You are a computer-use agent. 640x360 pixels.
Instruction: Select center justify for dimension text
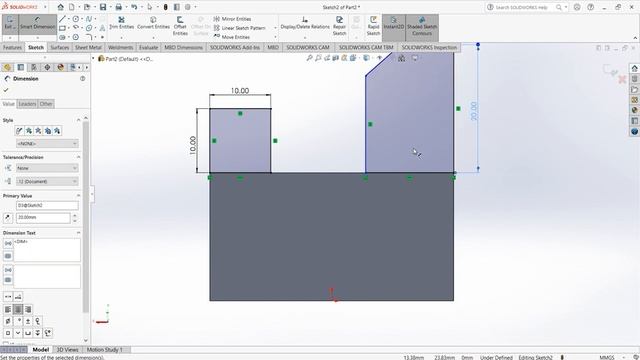pos(18,309)
